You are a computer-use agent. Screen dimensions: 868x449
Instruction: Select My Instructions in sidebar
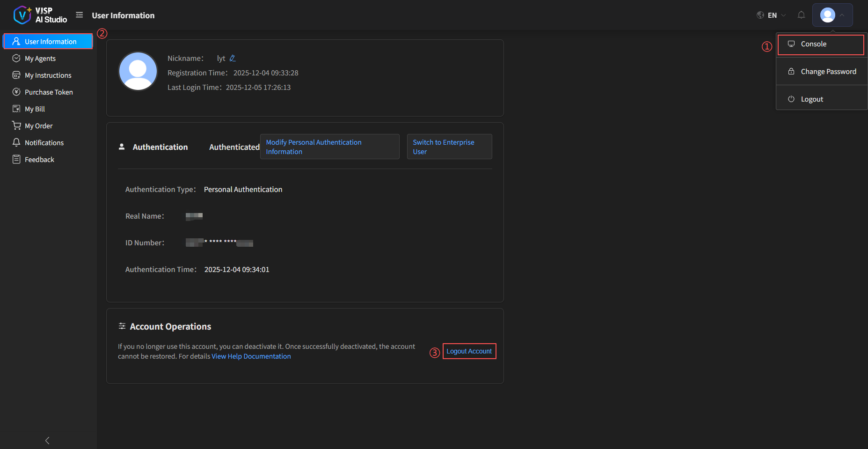coord(48,75)
